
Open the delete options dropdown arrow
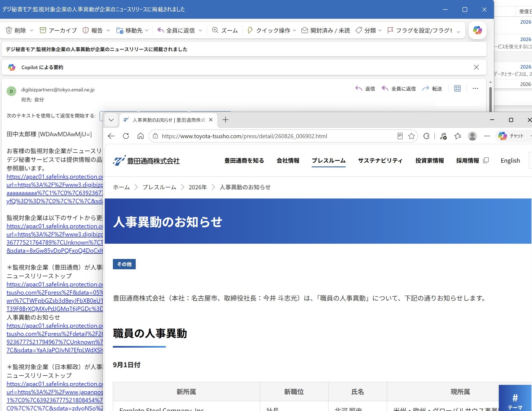(x=31, y=30)
